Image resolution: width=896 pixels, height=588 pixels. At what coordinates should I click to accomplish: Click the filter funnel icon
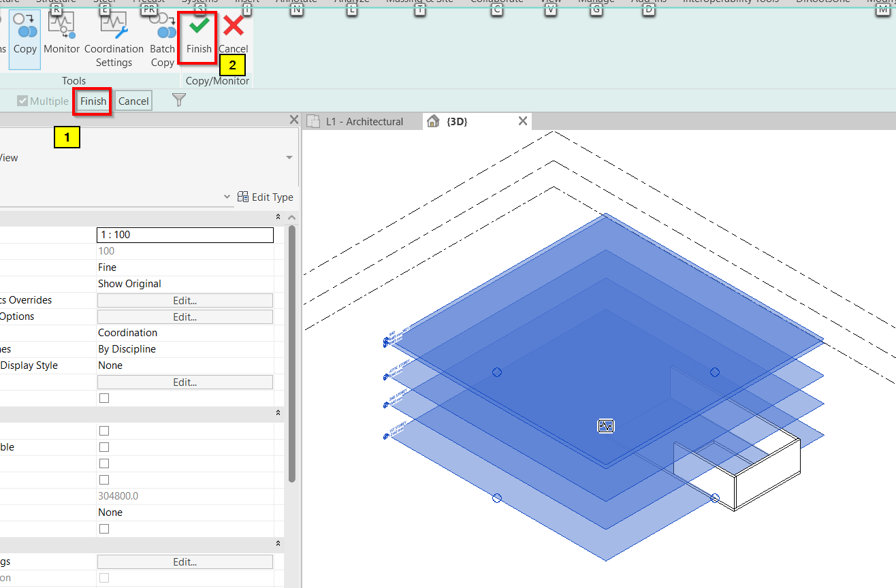tap(178, 101)
